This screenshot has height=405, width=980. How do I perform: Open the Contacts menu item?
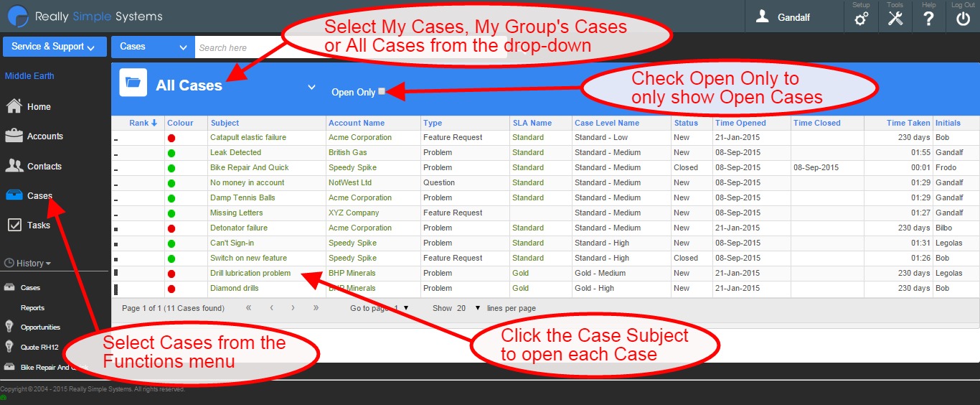(x=44, y=166)
